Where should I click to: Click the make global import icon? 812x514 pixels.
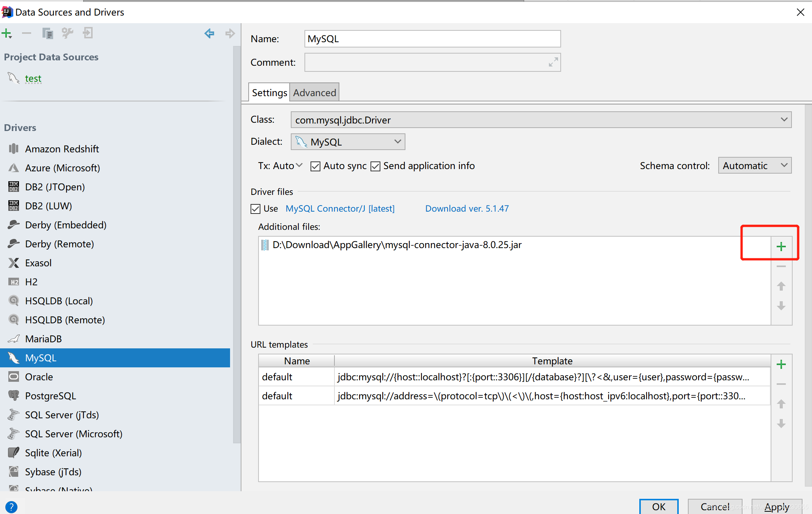tap(88, 33)
